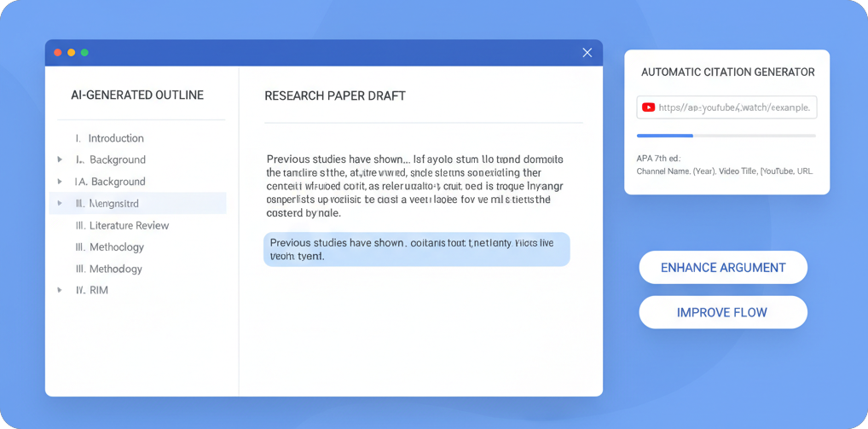
Task: Click the APA 7th ed citation result text
Action: pyautogui.click(x=724, y=165)
